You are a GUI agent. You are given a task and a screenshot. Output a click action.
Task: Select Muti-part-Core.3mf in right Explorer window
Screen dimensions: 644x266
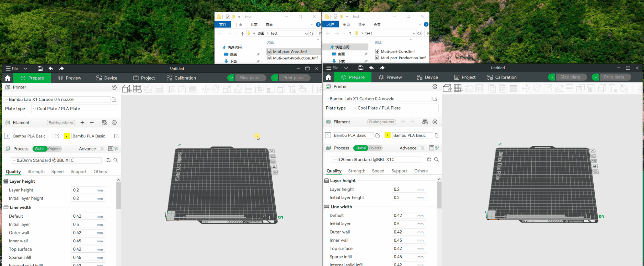[398, 51]
